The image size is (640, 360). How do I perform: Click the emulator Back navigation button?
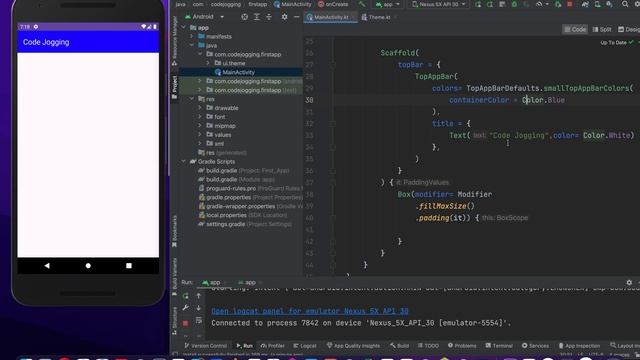(x=47, y=266)
